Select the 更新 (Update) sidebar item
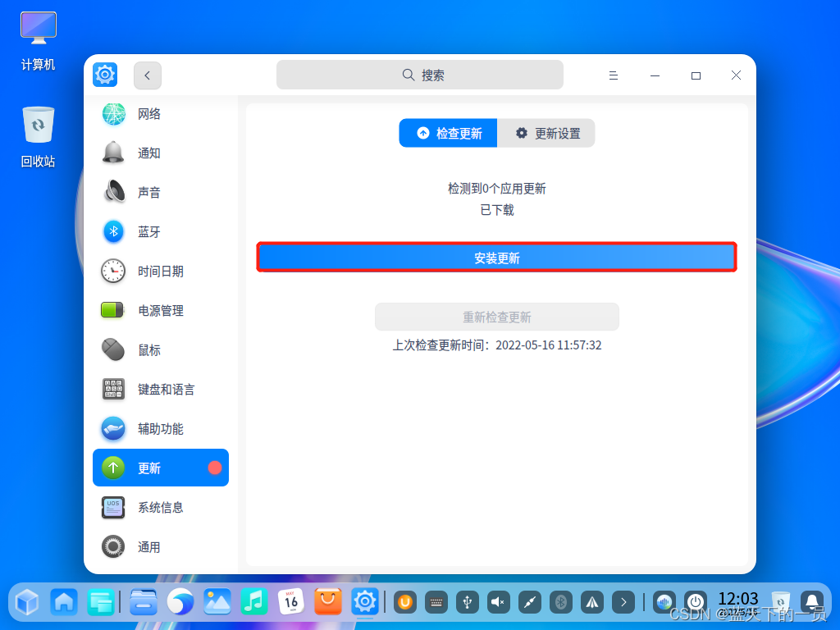Viewport: 840px width, 630px height. (x=160, y=468)
